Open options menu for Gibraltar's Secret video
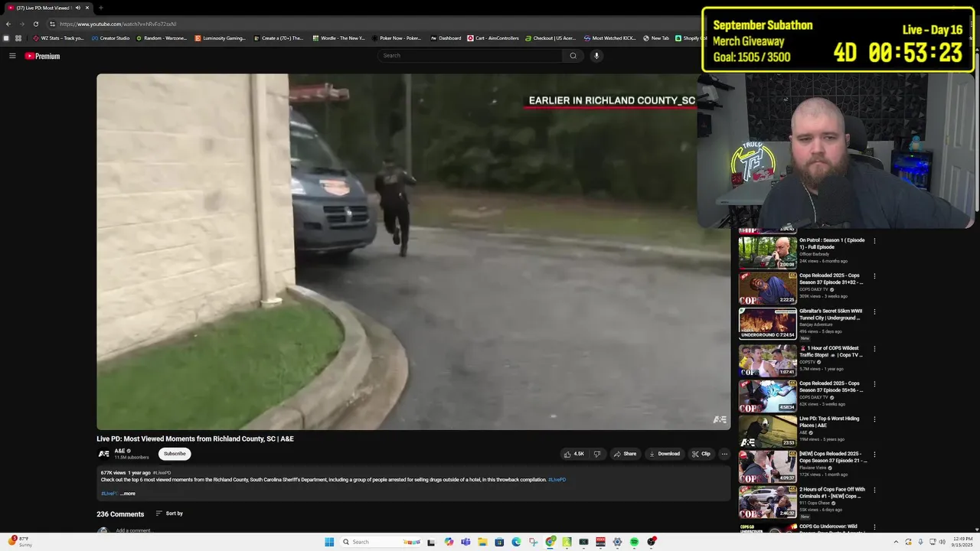Image resolution: width=980 pixels, height=551 pixels. point(874,311)
